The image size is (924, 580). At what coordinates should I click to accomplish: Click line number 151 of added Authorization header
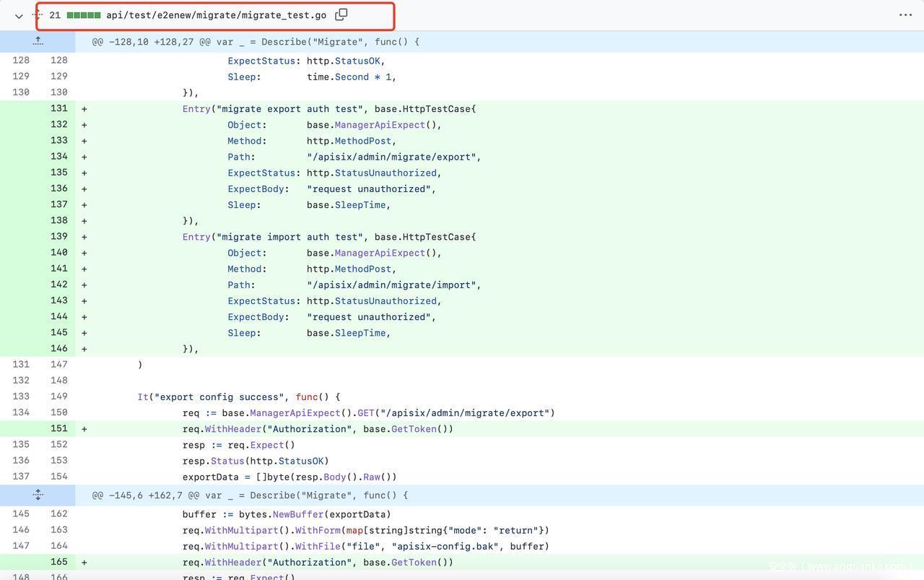tap(58, 428)
